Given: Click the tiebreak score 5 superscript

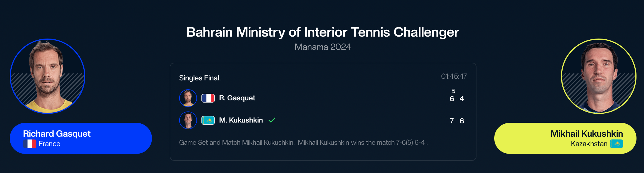Looking at the screenshot, I should pyautogui.click(x=454, y=91).
